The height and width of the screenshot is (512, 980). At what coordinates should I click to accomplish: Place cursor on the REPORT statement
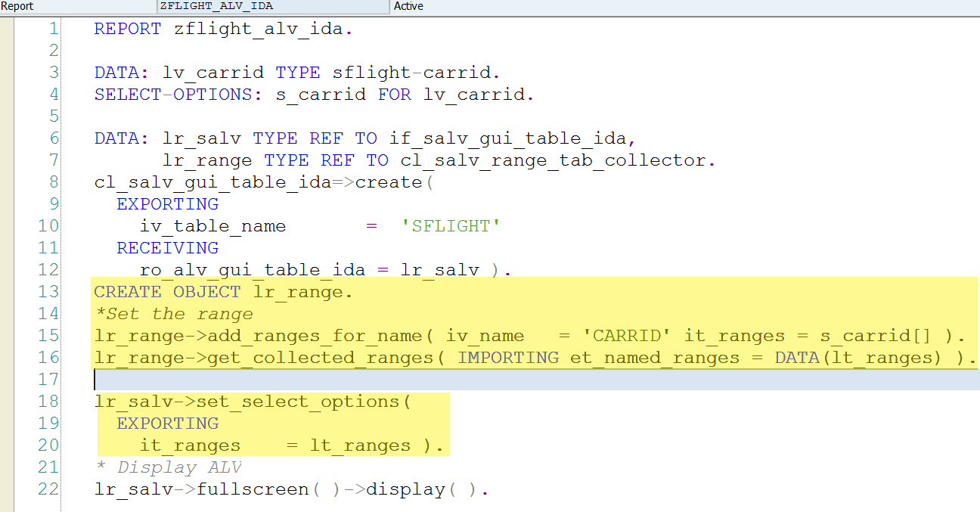point(127,28)
